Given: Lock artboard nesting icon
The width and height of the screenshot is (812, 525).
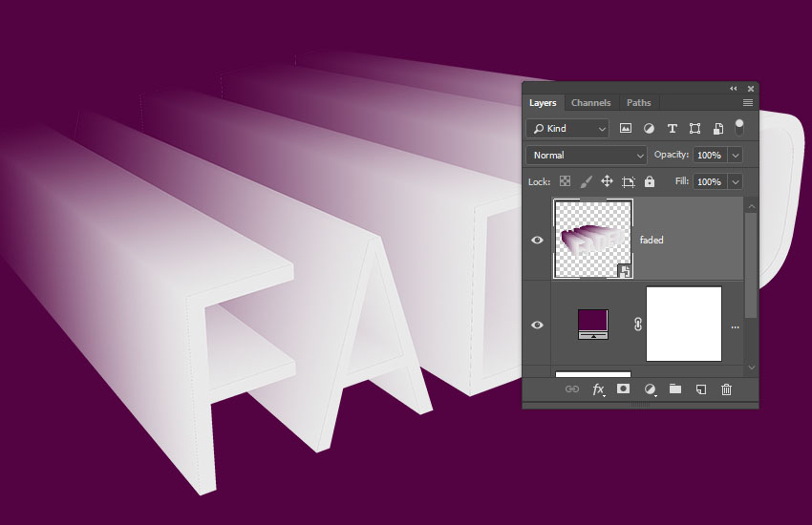Looking at the screenshot, I should tap(629, 181).
